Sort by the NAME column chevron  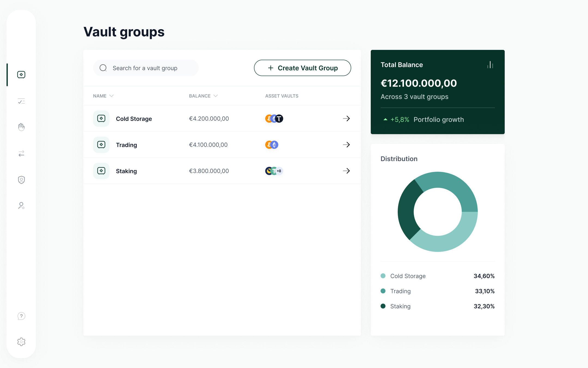[x=111, y=96]
